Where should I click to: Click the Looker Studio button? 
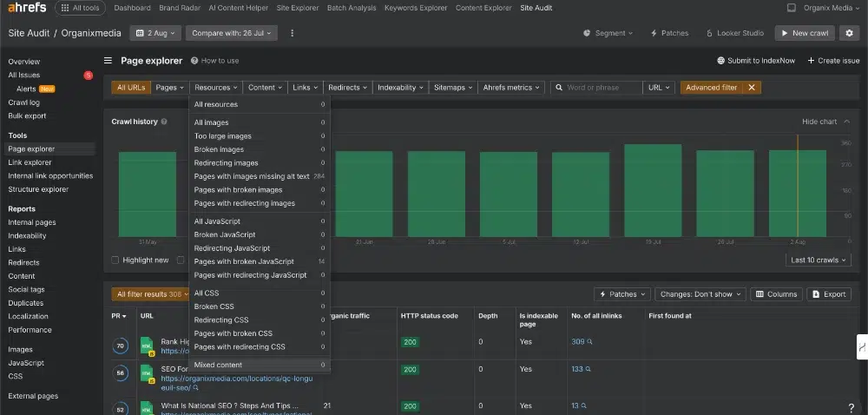735,33
